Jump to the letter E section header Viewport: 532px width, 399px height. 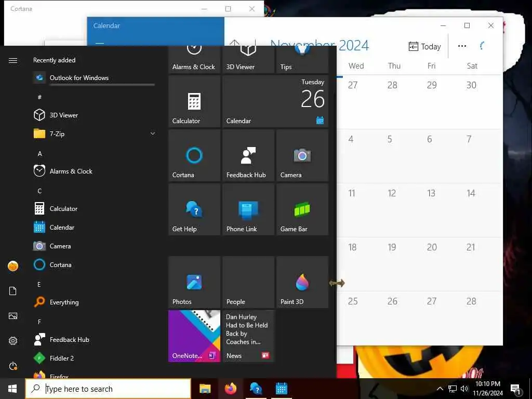pos(39,284)
